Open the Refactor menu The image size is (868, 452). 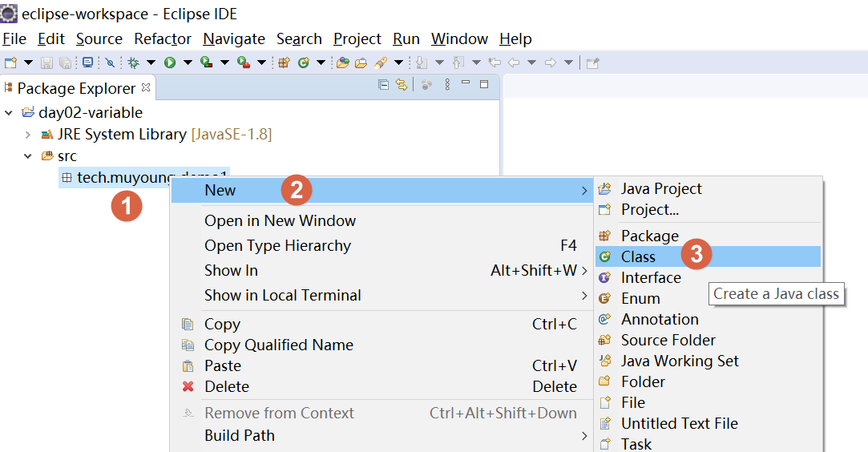pos(163,38)
